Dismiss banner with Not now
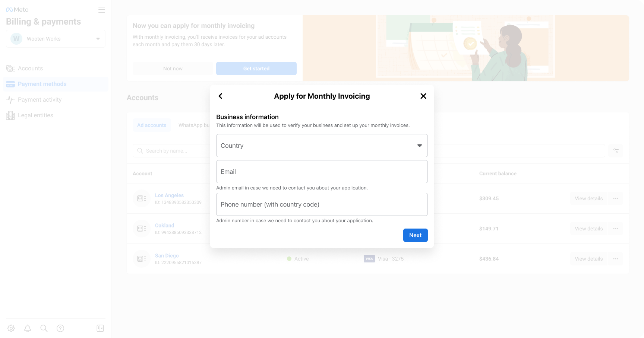644x338 pixels. 173,68
